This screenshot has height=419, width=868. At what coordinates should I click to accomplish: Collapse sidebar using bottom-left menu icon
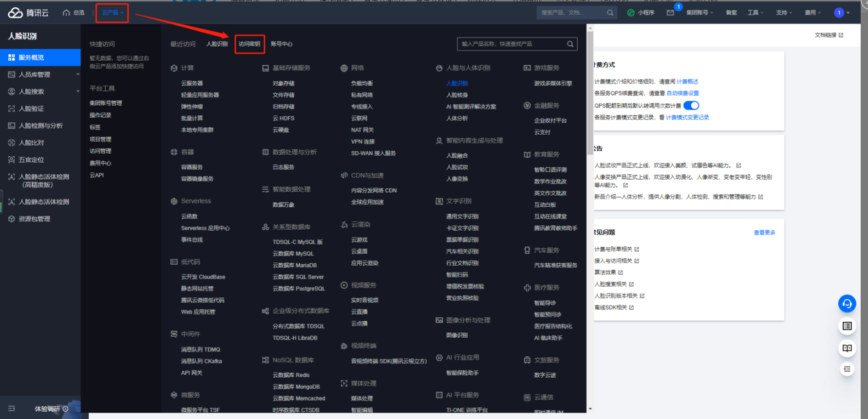(12, 409)
